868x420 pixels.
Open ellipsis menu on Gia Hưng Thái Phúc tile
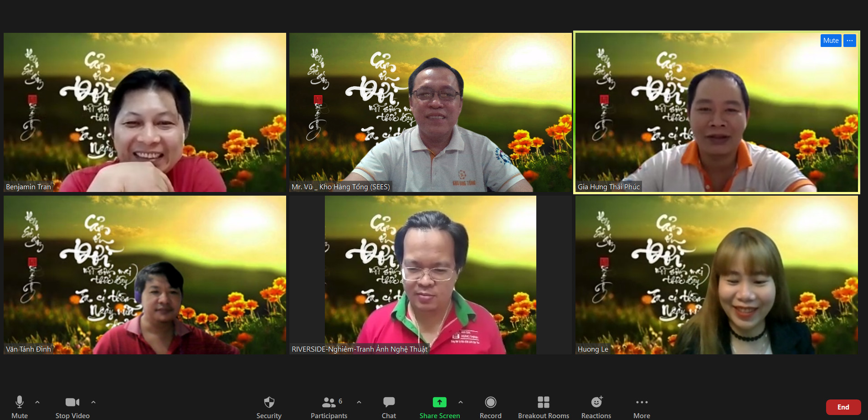pos(850,41)
